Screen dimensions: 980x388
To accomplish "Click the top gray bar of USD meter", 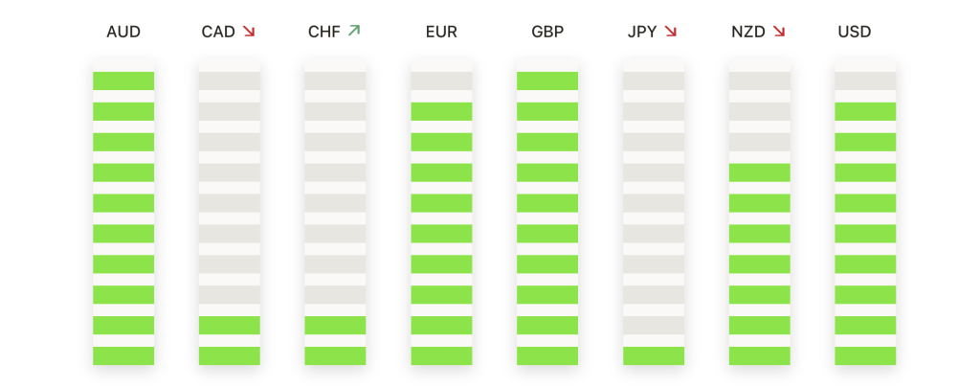I will click(x=865, y=80).
